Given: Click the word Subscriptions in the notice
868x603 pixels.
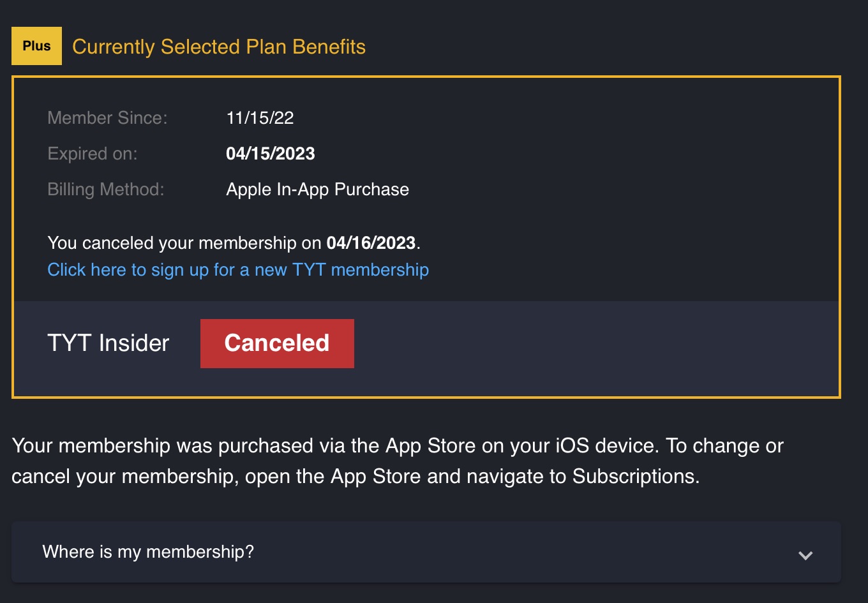Looking at the screenshot, I should [632, 477].
